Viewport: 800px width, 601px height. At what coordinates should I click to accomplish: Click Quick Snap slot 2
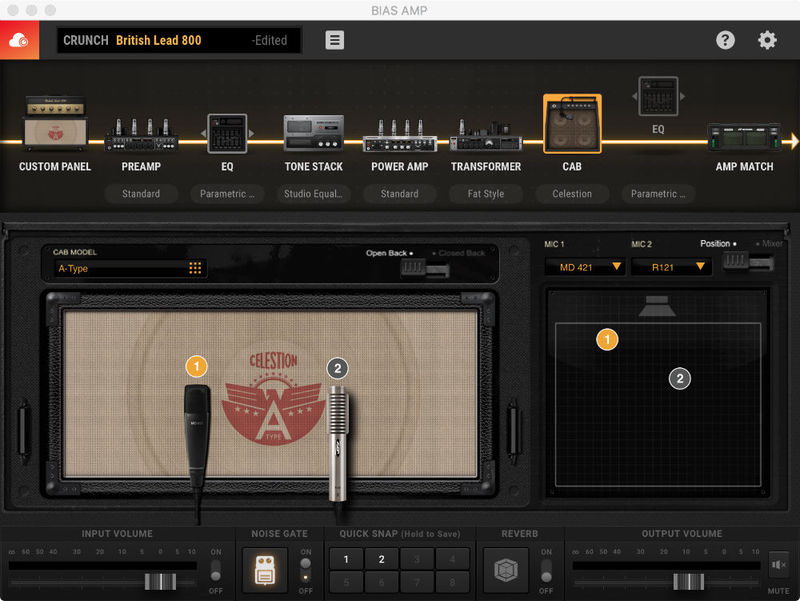pyautogui.click(x=382, y=559)
